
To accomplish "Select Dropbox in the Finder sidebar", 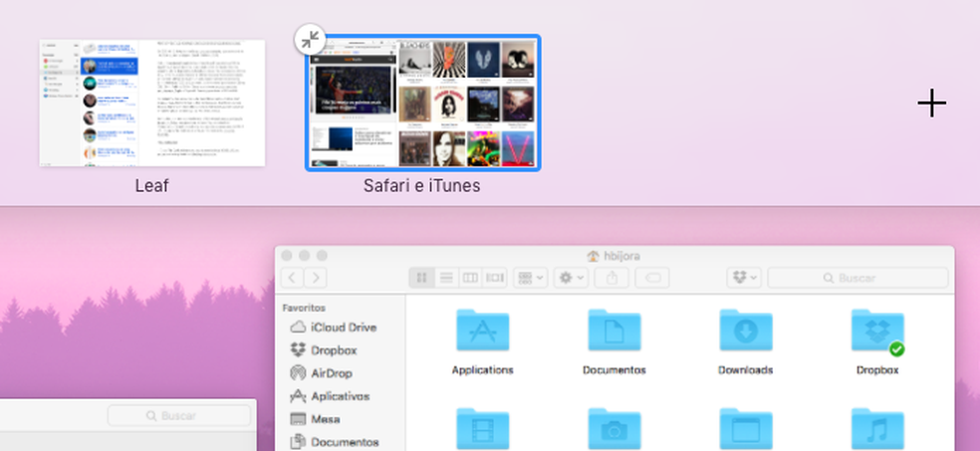I will [x=324, y=350].
